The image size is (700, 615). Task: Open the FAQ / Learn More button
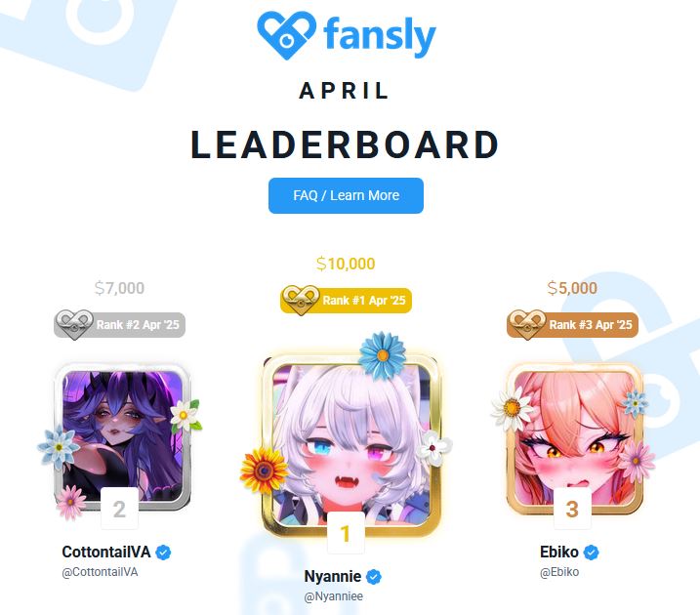pyautogui.click(x=346, y=195)
